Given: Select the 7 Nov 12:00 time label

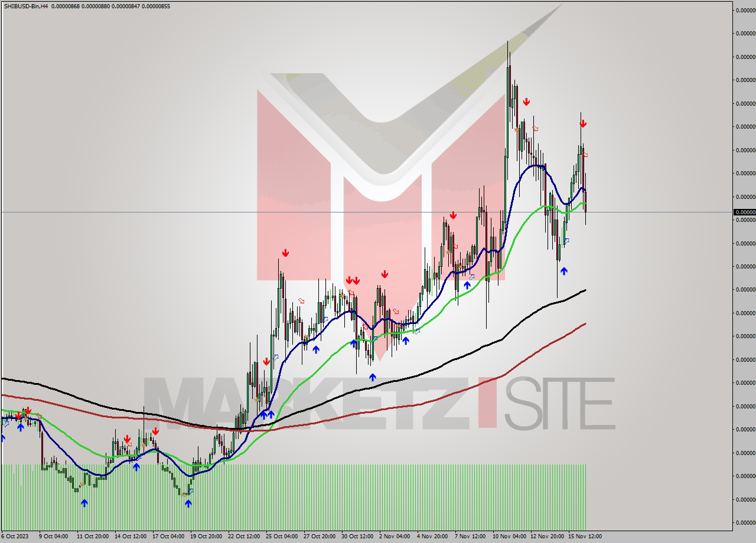Looking at the screenshot, I should [x=470, y=537].
